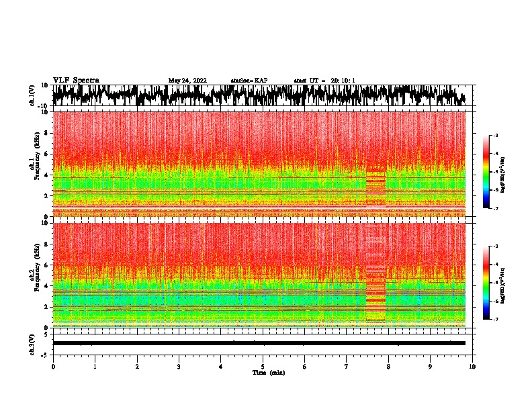Click the "station=KAP" label
Screen dimensions: 532x411
click(x=249, y=81)
